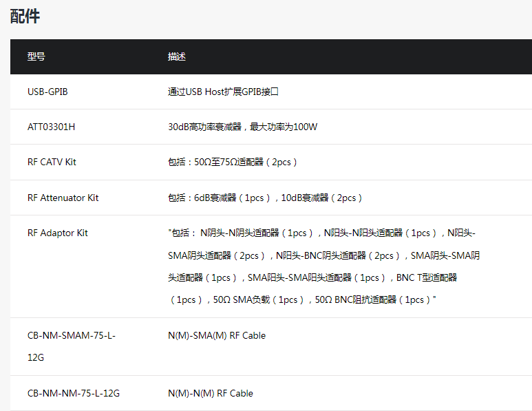Select the RF Adaptor Kit entry

[x=58, y=233]
